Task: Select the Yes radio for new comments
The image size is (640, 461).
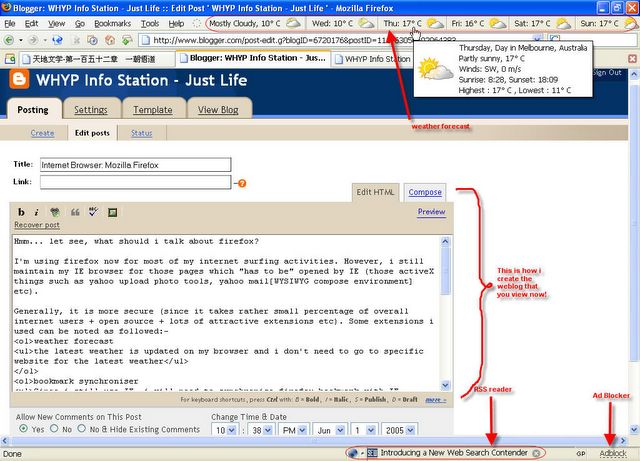Action: (x=24, y=428)
